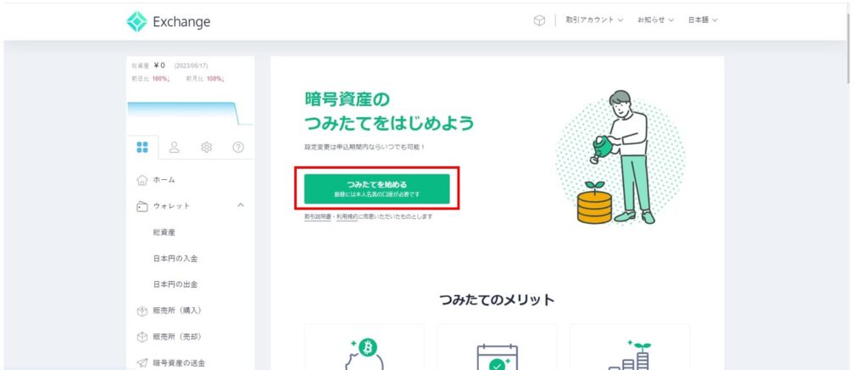Screen dimensions: 868x370
Task: Click the つみたてを始める button
Action: tap(376, 189)
